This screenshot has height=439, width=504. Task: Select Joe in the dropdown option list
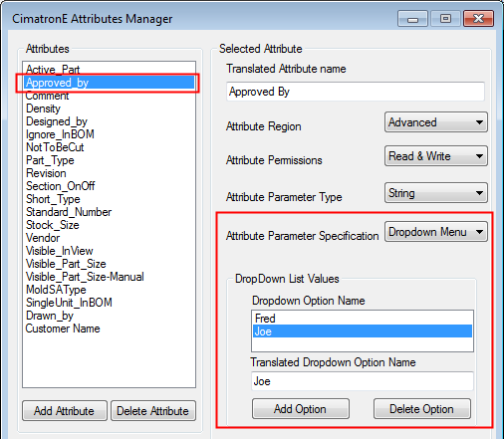[x=363, y=331]
